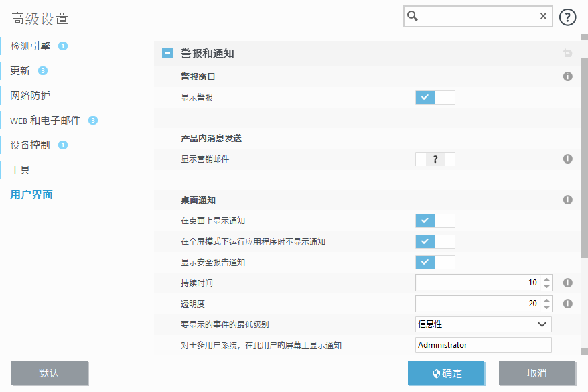Toggle 显示安全报告通知 switch

(435, 262)
